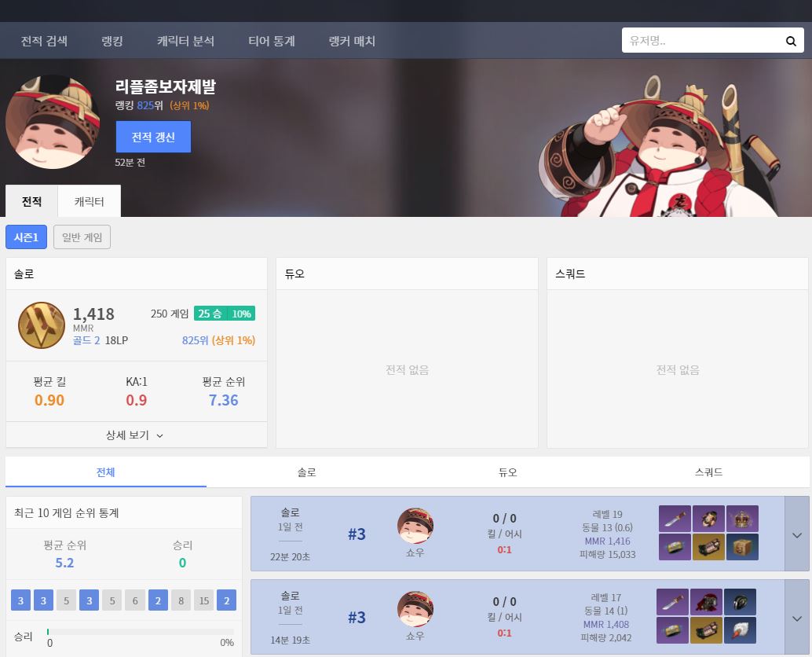Open the 티어 통계 menu item
Viewport: 812px width, 657px height.
point(272,41)
